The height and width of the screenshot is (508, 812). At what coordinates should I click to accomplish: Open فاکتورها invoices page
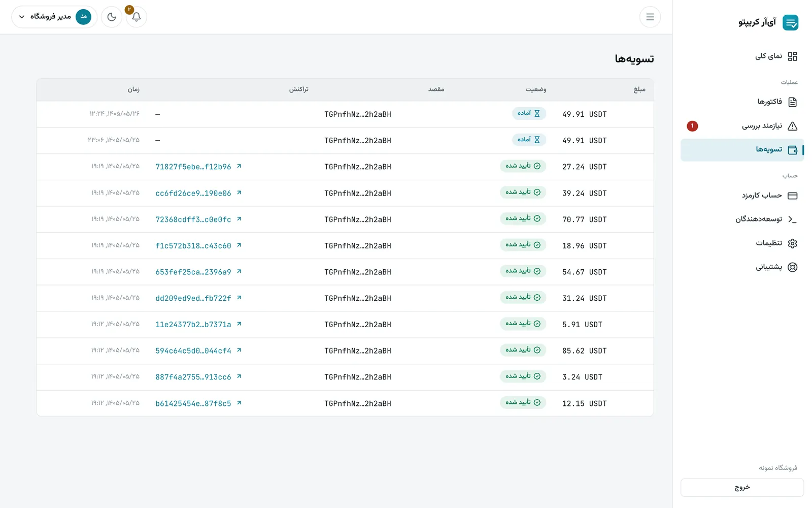coord(742,102)
